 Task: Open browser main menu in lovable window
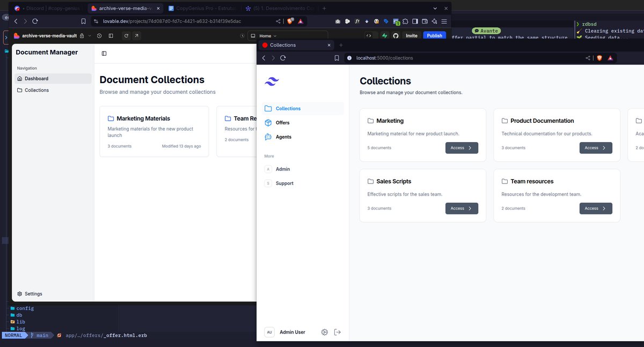(444, 21)
